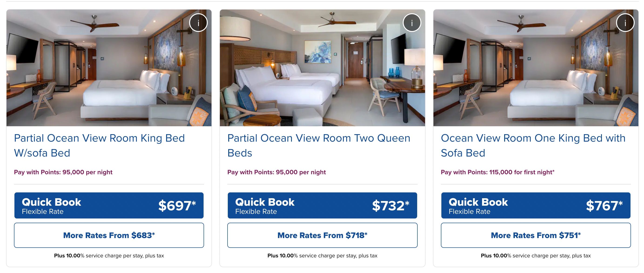Open info overlay on Two Queen Beds room photo
This screenshot has width=644, height=273.
point(412,23)
